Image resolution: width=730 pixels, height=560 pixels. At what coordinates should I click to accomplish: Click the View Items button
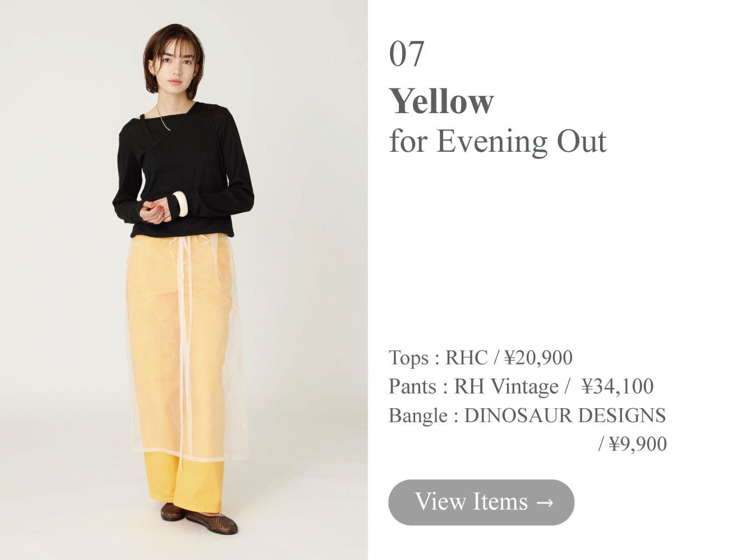pos(481,502)
